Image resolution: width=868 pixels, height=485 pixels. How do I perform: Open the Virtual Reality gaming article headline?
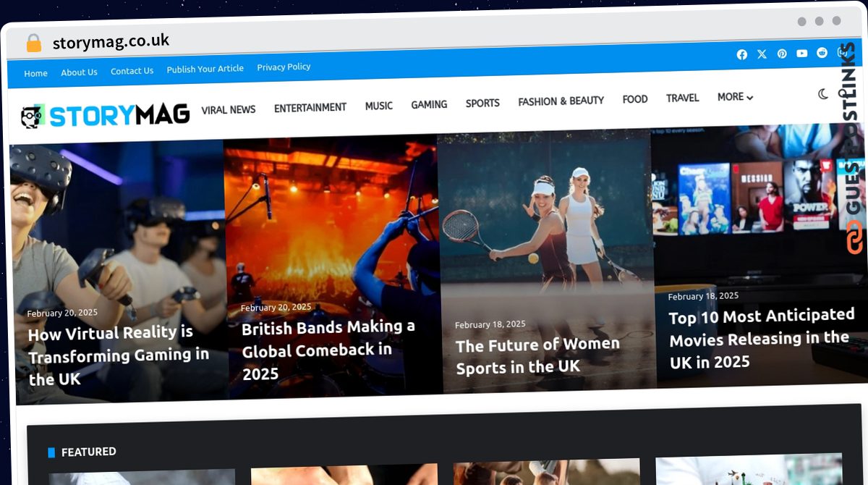coord(119,355)
